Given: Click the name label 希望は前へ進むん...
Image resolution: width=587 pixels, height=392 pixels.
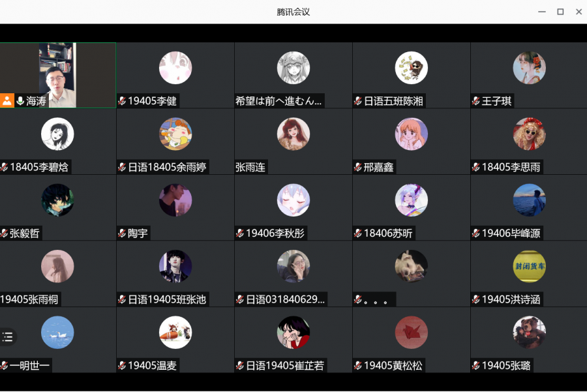Looking at the screenshot, I should (x=278, y=101).
